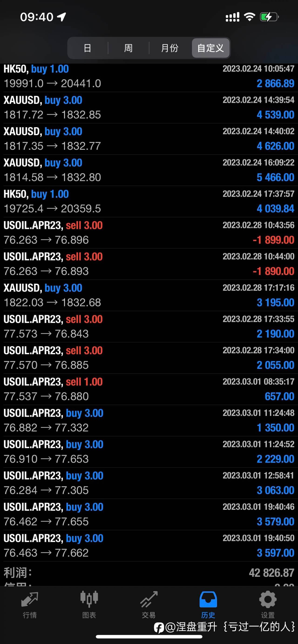298x644 pixels.
Task: Switch period filter to 周
Action: coord(128,48)
